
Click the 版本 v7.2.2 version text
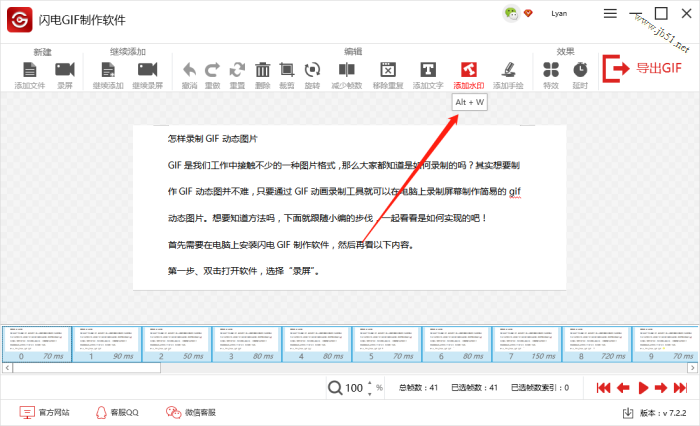(x=663, y=413)
